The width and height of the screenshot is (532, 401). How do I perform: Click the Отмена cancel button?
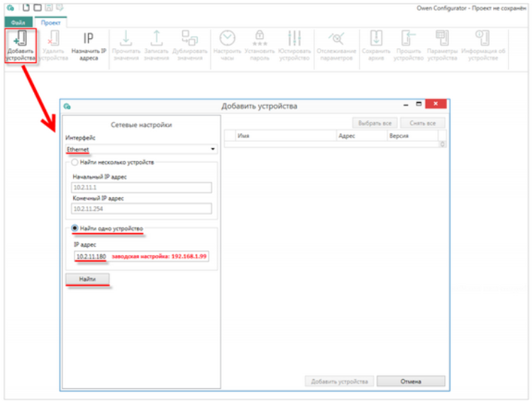(411, 381)
